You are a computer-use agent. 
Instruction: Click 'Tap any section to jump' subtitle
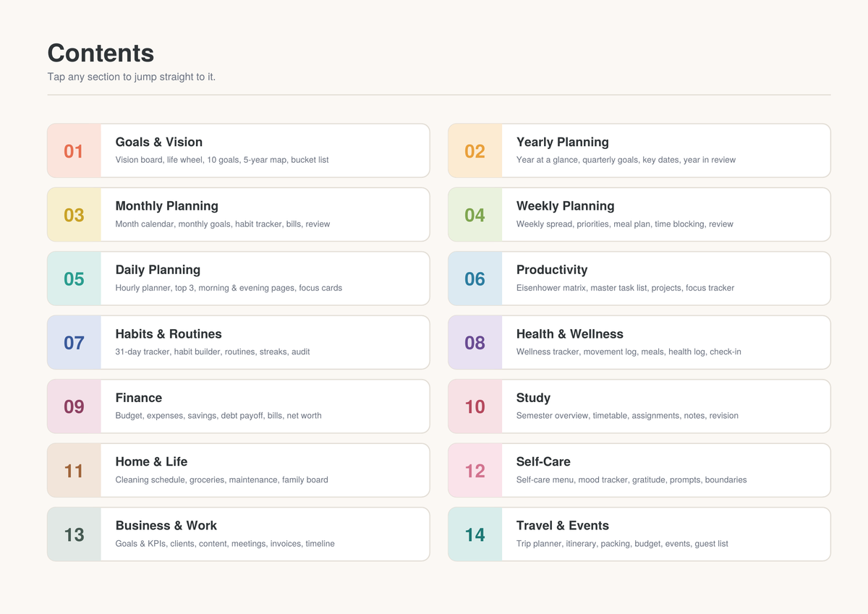132,77
